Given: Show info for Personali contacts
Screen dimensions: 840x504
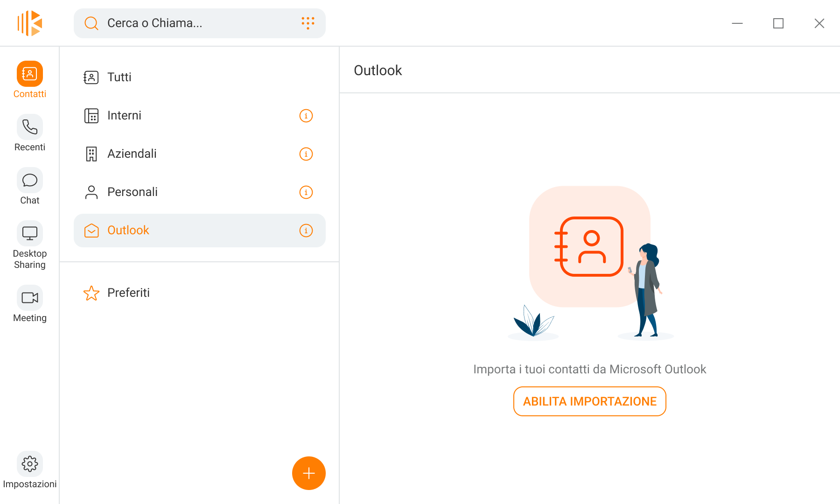Looking at the screenshot, I should (306, 192).
